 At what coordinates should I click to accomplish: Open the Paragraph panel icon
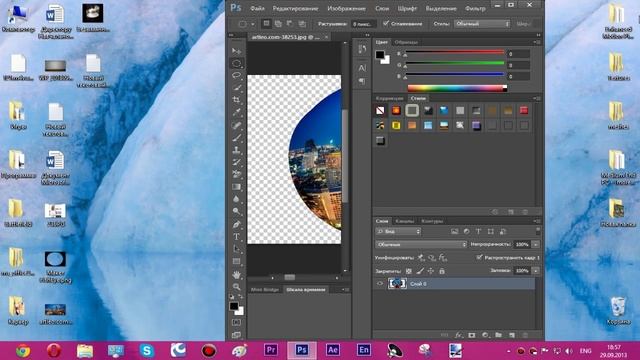[362, 81]
